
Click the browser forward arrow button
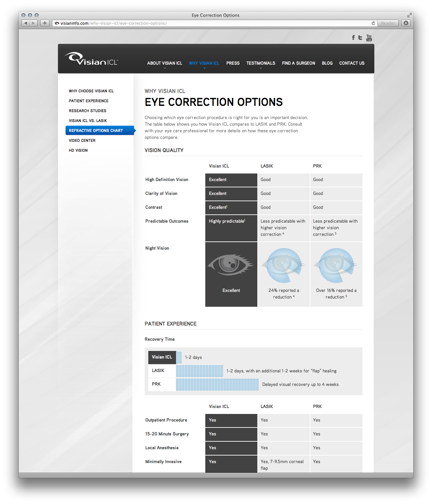[x=33, y=23]
